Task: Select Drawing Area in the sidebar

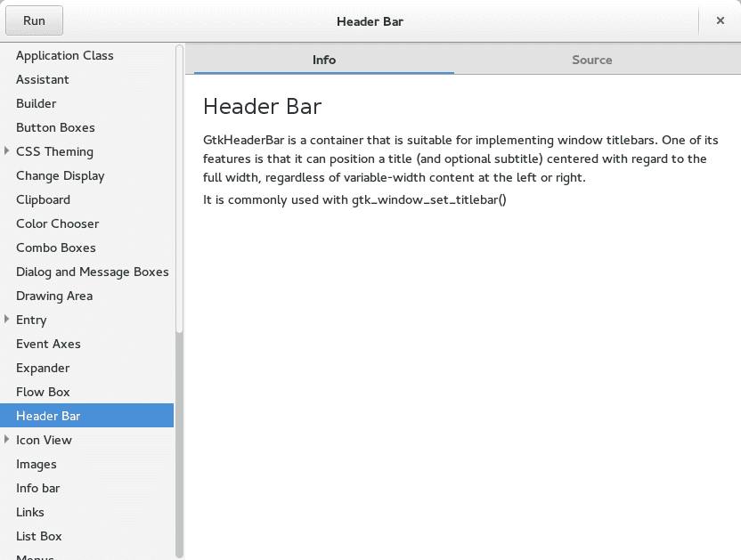Action: 54,296
